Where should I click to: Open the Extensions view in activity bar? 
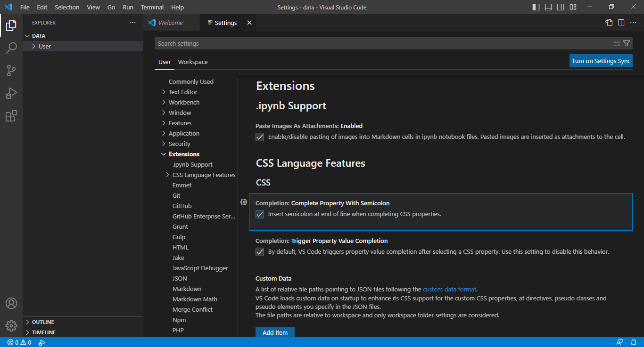coord(11,116)
